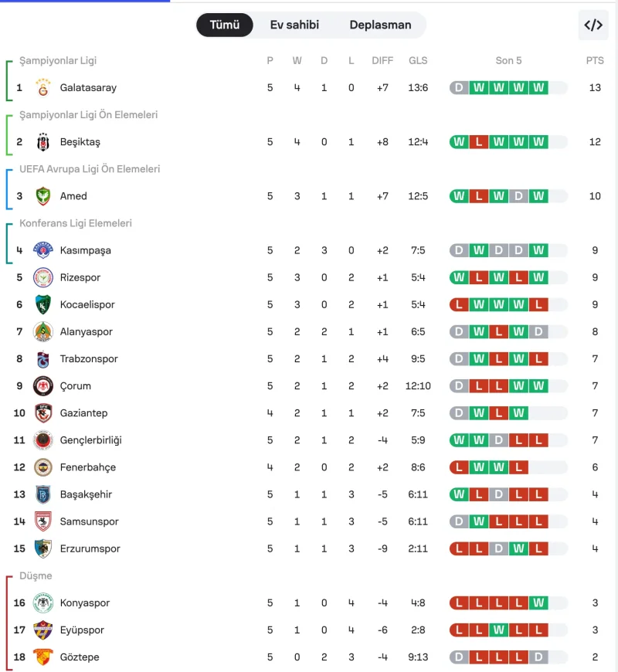Image resolution: width=618 pixels, height=672 pixels.
Task: Open the Galatasaray club logo
Action: click(x=42, y=87)
